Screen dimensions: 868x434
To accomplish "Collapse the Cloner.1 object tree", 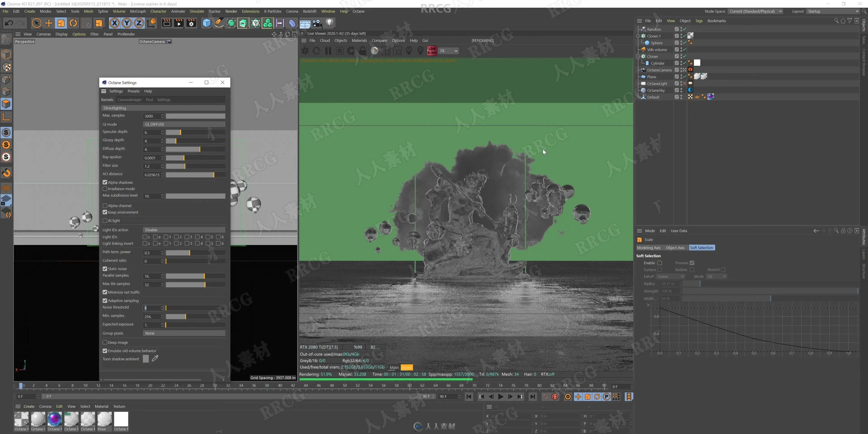I will [638, 36].
